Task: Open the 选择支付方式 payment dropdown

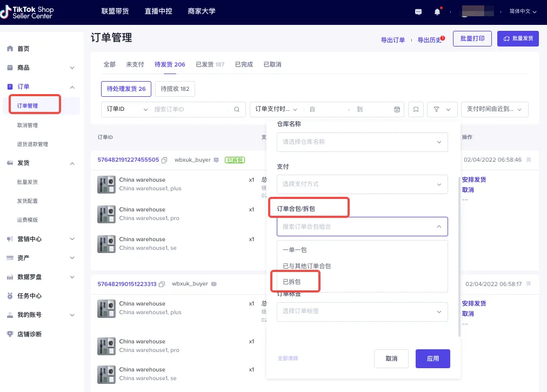Action: point(362,184)
